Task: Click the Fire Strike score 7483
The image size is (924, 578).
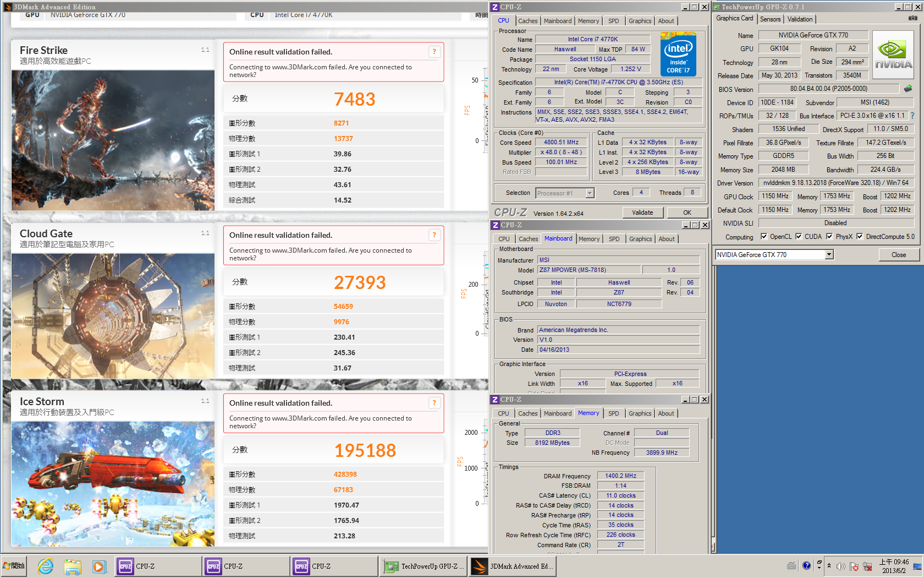Action: coord(355,99)
